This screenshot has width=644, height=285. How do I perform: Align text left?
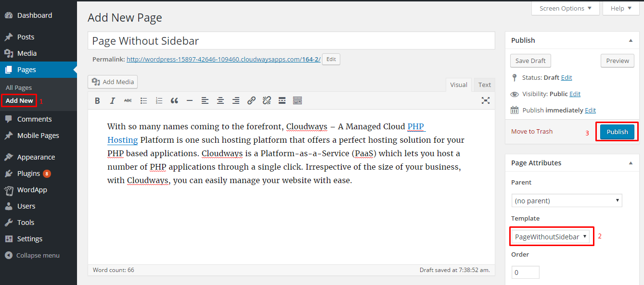(x=205, y=100)
